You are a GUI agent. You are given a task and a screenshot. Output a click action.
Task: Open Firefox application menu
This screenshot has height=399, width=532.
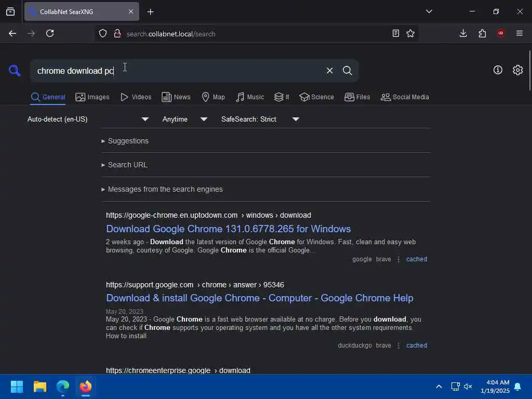(520, 33)
